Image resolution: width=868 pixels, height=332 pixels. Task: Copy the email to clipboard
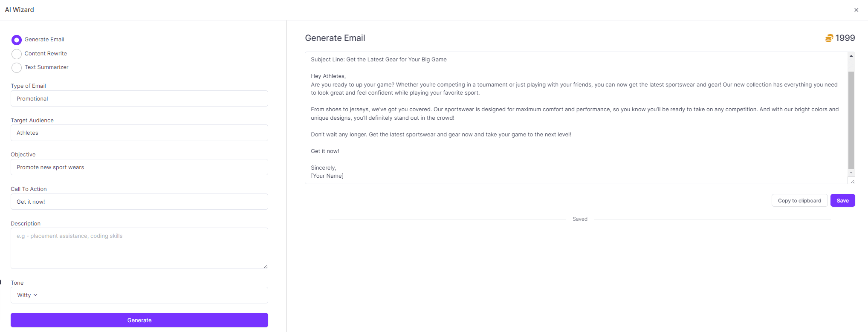[x=799, y=200]
